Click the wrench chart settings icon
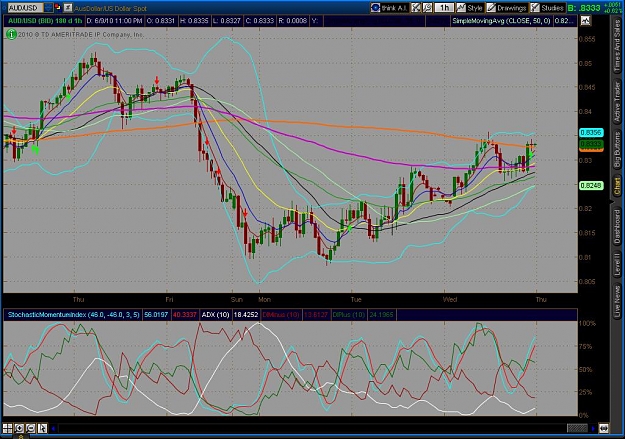Screen dimensions: 625x439 pyautogui.click(x=427, y=8)
